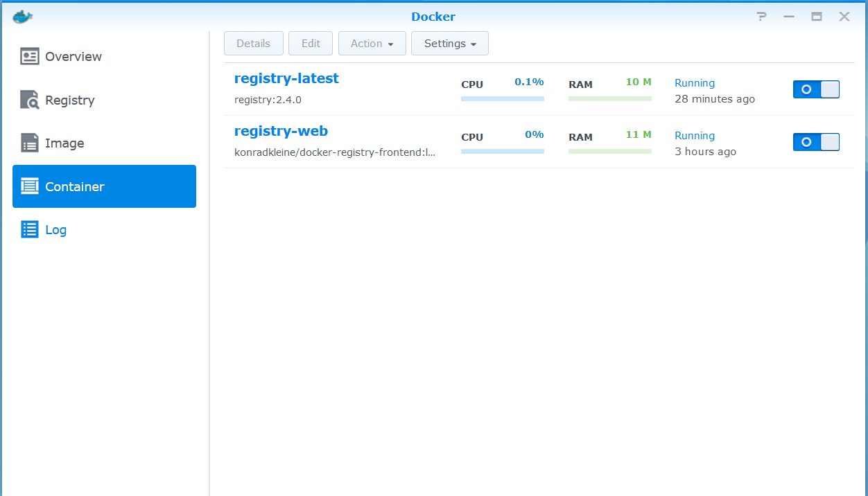
Task: Open the Settings dropdown menu
Action: coord(450,43)
